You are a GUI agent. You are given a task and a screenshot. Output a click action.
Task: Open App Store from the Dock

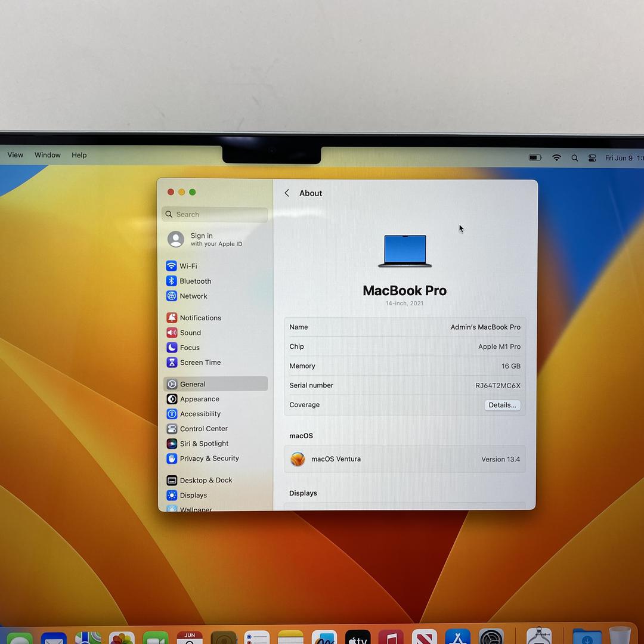click(x=457, y=637)
